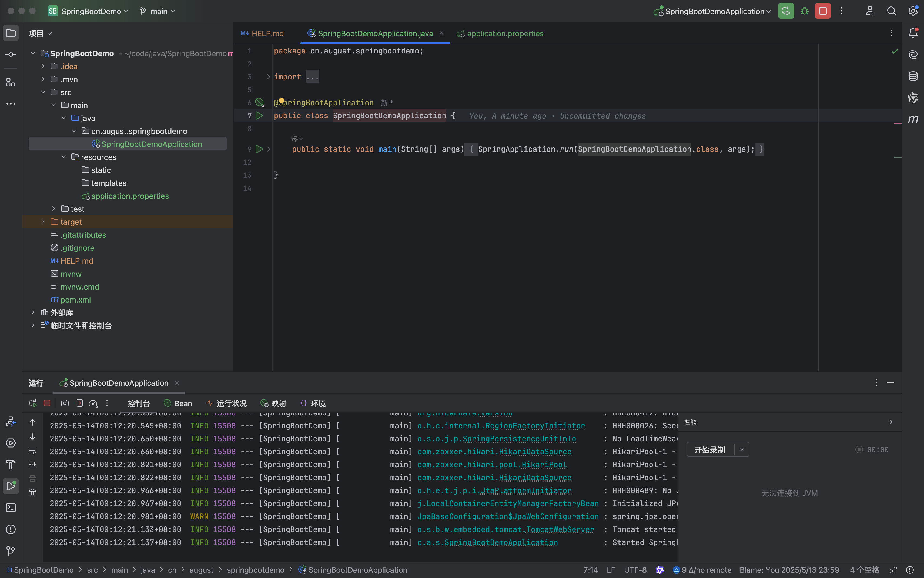
Task: Open the Notifications bell icon
Action: point(913,33)
